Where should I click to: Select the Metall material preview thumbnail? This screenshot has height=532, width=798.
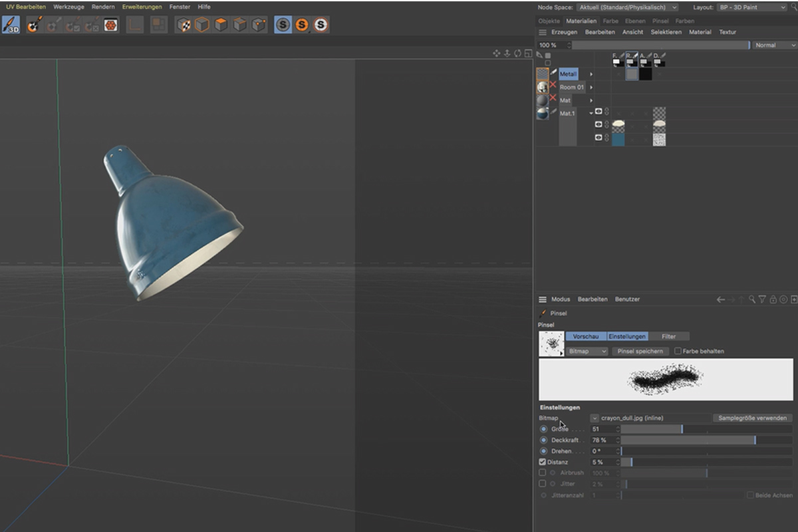tap(543, 74)
